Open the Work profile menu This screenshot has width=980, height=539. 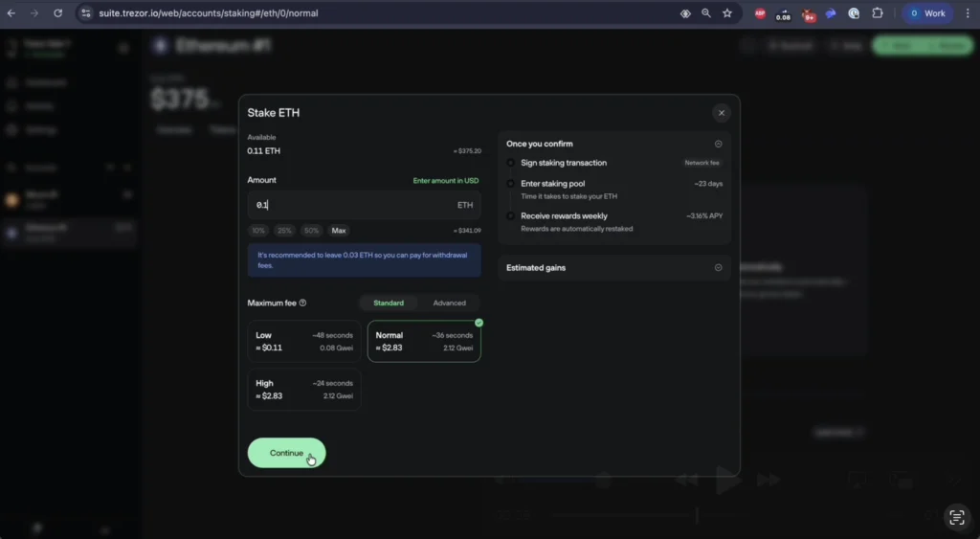tap(926, 13)
